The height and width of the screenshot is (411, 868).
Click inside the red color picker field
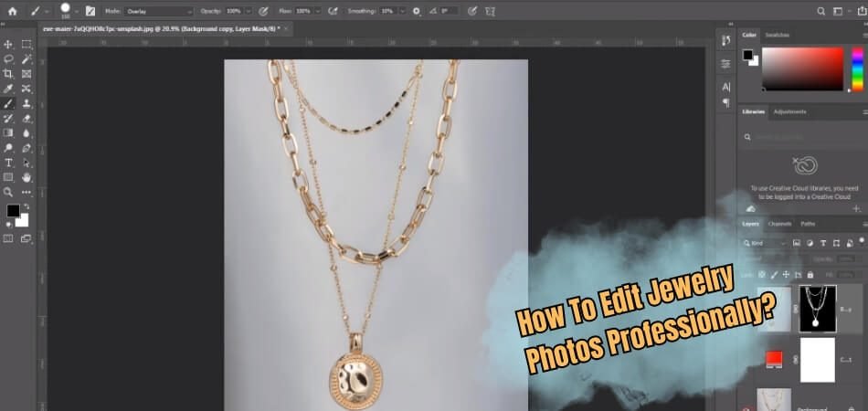[802, 68]
